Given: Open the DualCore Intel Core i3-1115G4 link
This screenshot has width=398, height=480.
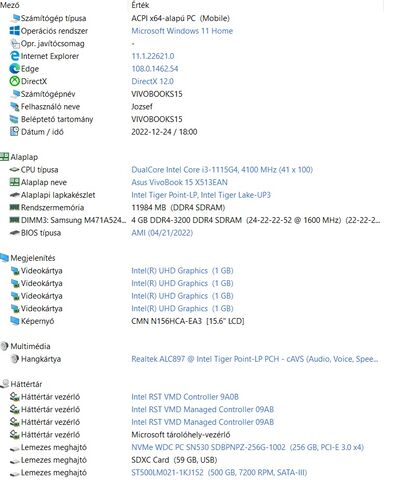Looking at the screenshot, I should click(222, 170).
